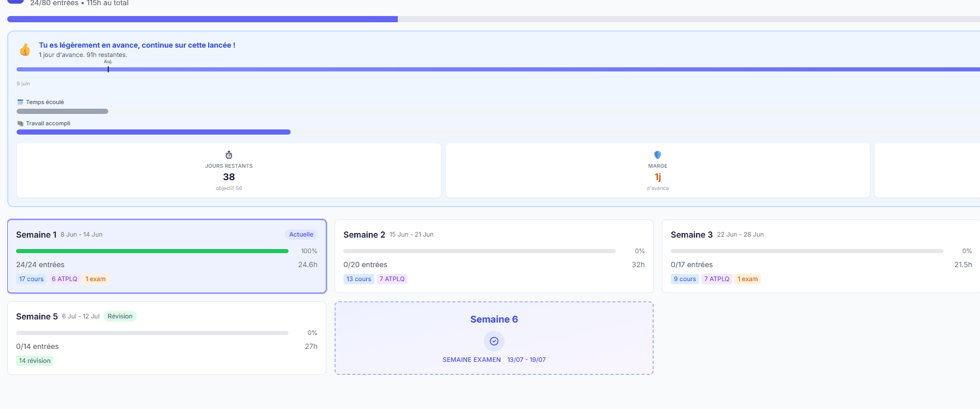Click the 1 exam tag in Semaine 3
The width and height of the screenshot is (980, 409).
(x=747, y=279)
